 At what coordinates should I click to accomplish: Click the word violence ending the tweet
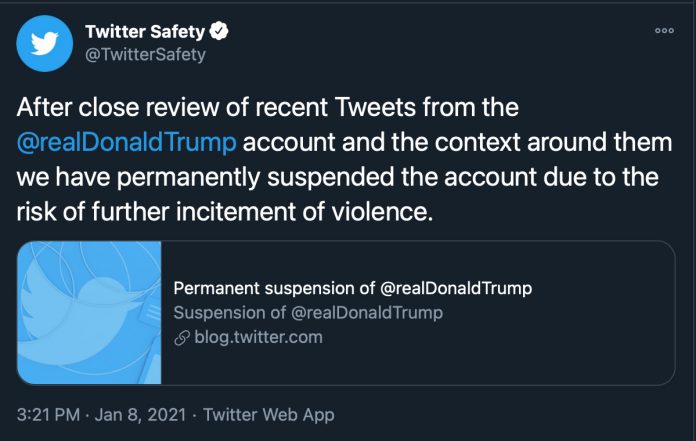click(382, 212)
